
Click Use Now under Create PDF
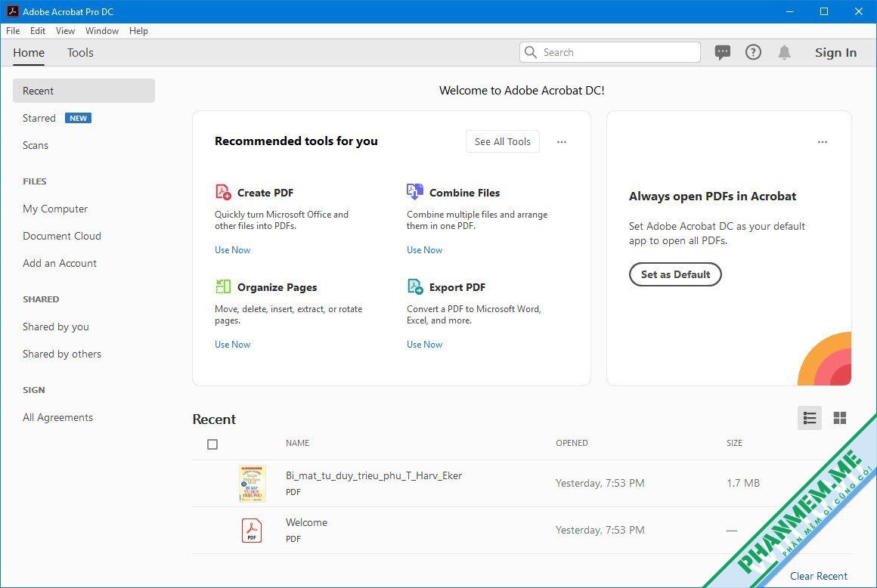tap(233, 250)
